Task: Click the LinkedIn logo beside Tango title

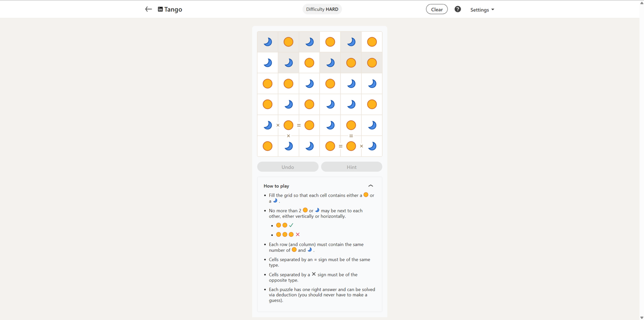Action: pyautogui.click(x=160, y=9)
